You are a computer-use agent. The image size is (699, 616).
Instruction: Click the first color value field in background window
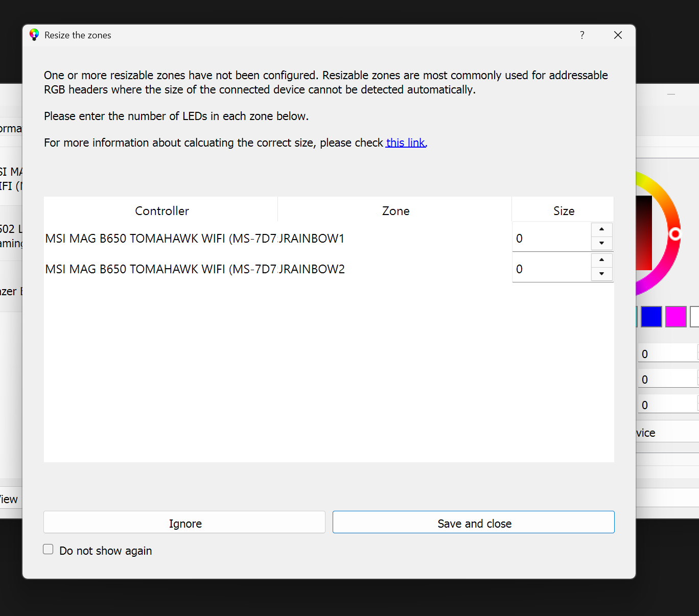(668, 353)
